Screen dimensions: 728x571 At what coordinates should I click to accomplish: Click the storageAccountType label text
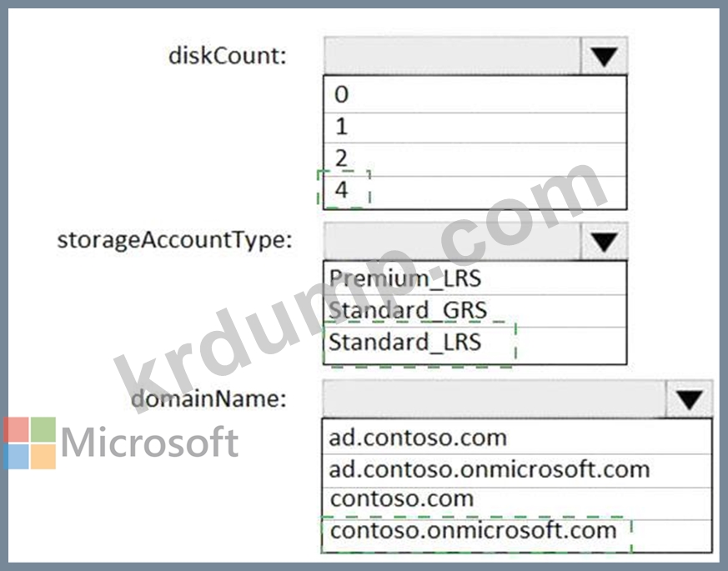(x=174, y=240)
